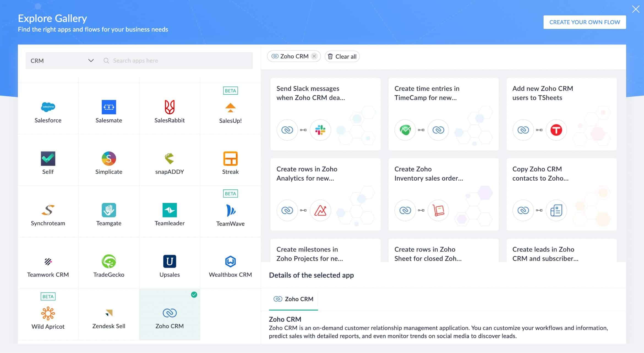
Task: Open 'Create rows in Zoho Sheet' flow
Action: [x=443, y=251]
